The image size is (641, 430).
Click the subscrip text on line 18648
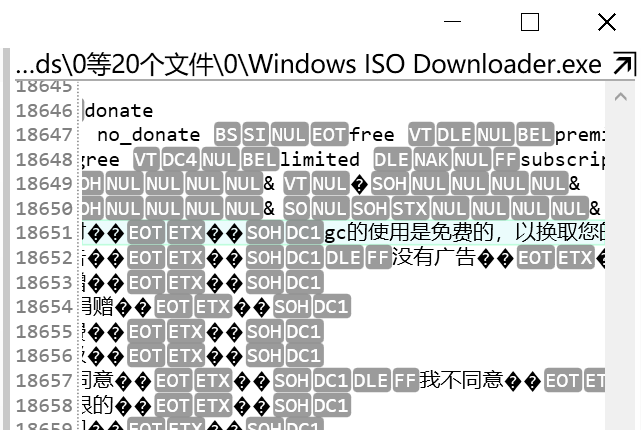pyautogui.click(x=563, y=160)
